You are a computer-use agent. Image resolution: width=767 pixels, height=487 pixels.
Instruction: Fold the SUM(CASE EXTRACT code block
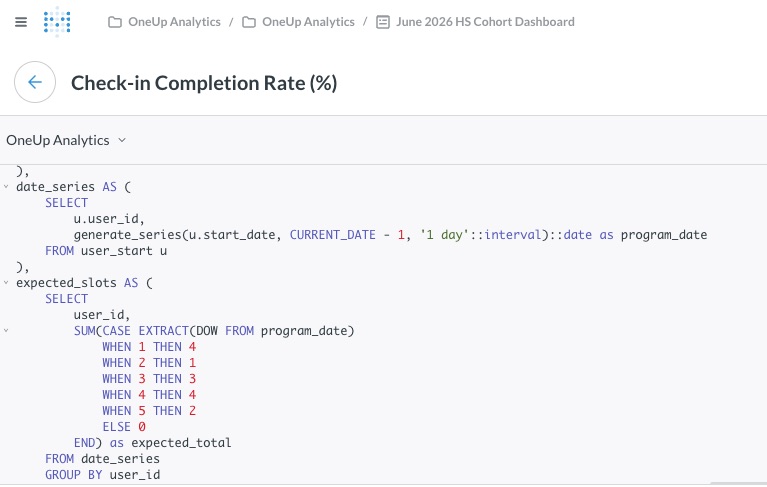tap(6, 331)
